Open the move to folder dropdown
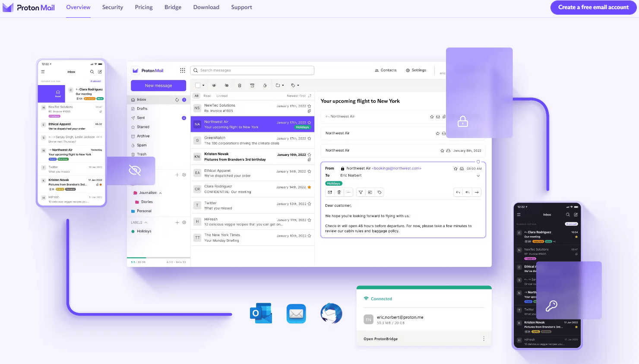639x364 pixels. (x=280, y=85)
